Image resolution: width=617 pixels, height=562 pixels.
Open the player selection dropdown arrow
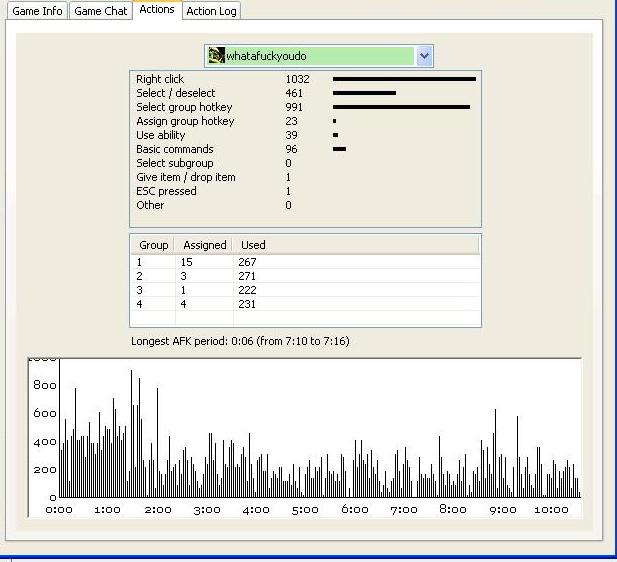click(424, 56)
